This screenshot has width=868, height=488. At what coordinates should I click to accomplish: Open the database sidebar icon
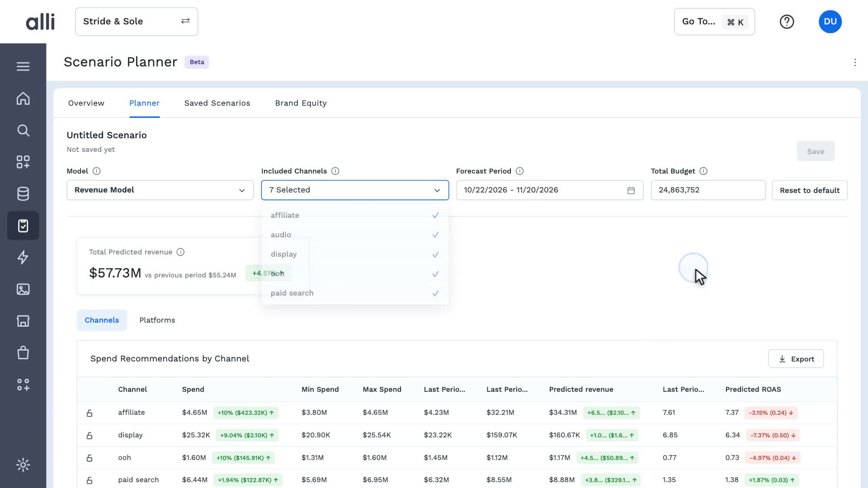[23, 194]
